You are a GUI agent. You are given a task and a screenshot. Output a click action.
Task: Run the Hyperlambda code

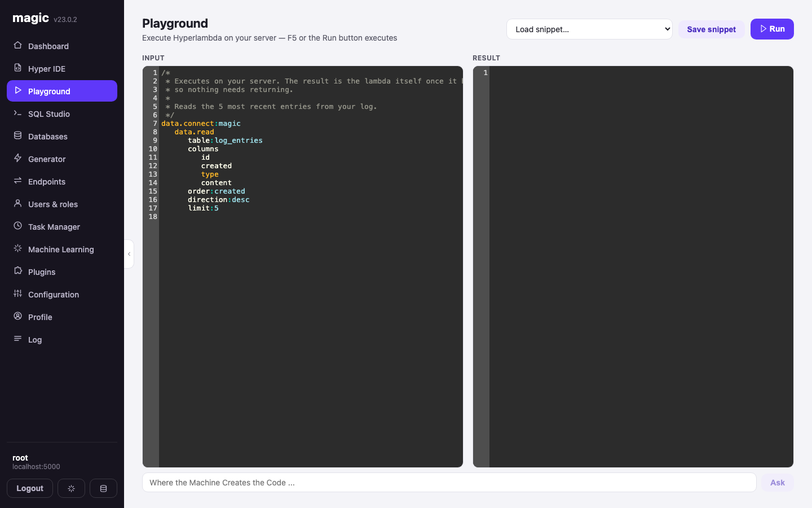point(772,29)
